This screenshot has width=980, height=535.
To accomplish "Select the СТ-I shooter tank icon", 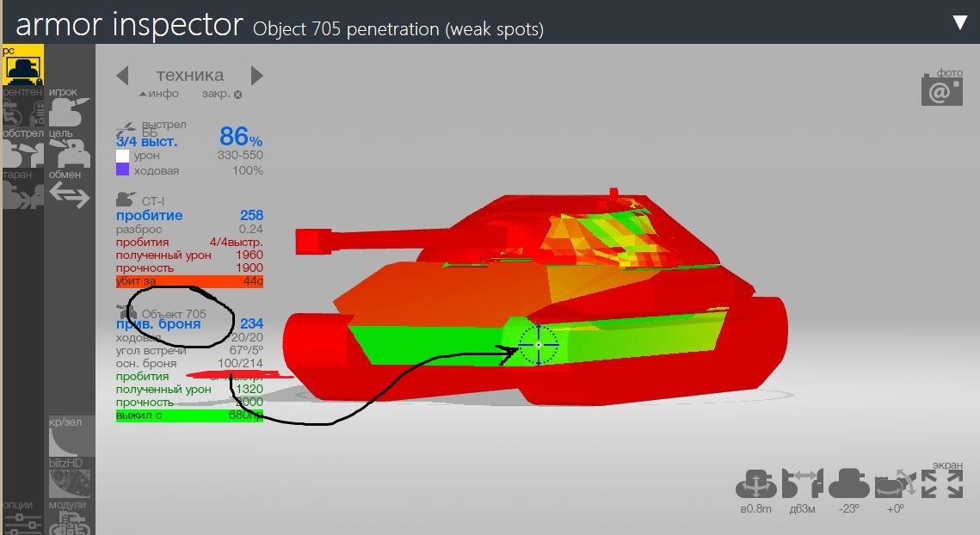I will click(126, 200).
